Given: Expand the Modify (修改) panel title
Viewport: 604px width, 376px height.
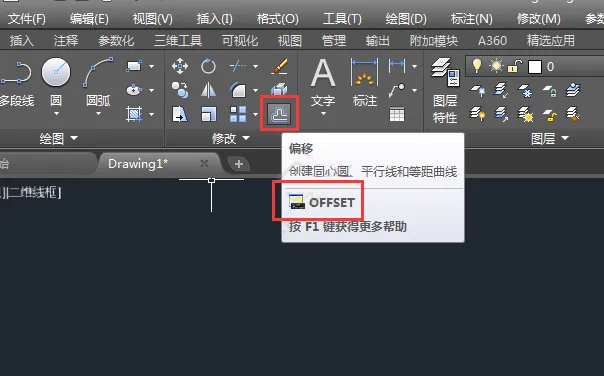Looking at the screenshot, I should [x=231, y=138].
